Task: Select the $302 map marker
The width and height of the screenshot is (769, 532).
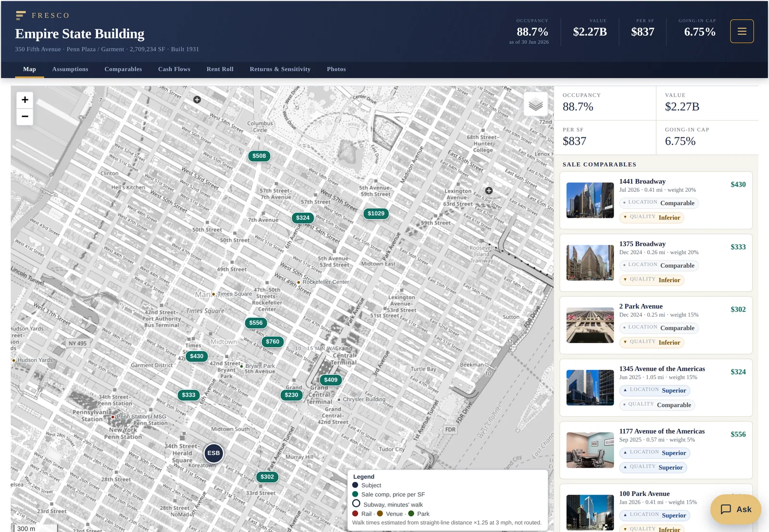Action: click(x=267, y=477)
